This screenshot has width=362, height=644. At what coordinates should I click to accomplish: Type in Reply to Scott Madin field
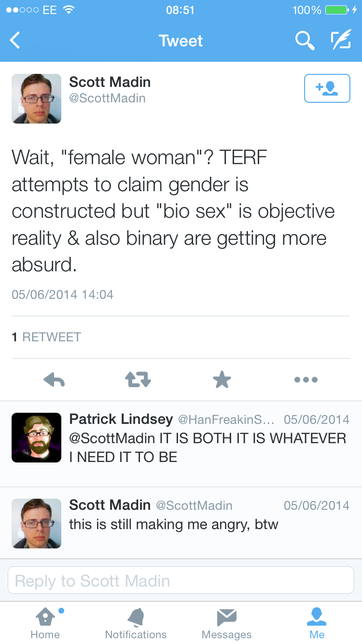point(181,580)
